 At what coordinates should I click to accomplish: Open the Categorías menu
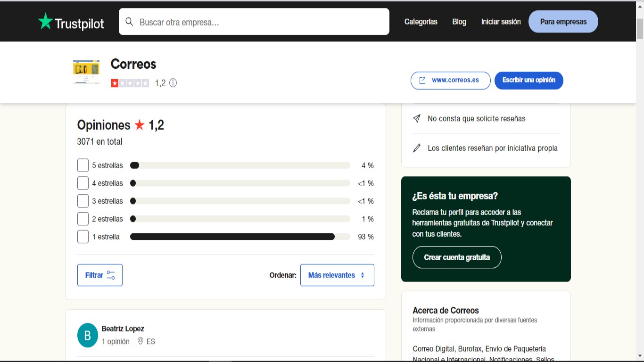[421, 22]
